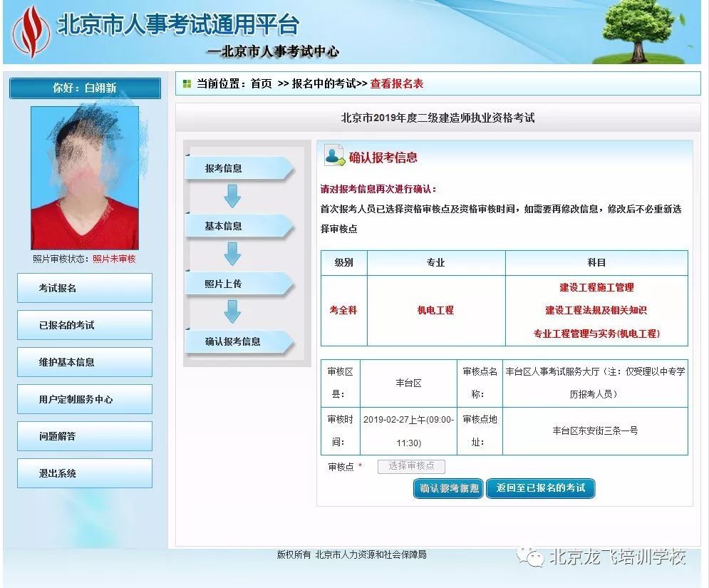The image size is (709, 588).
Task: Click the 照片未审核 status text
Action: coord(114,259)
